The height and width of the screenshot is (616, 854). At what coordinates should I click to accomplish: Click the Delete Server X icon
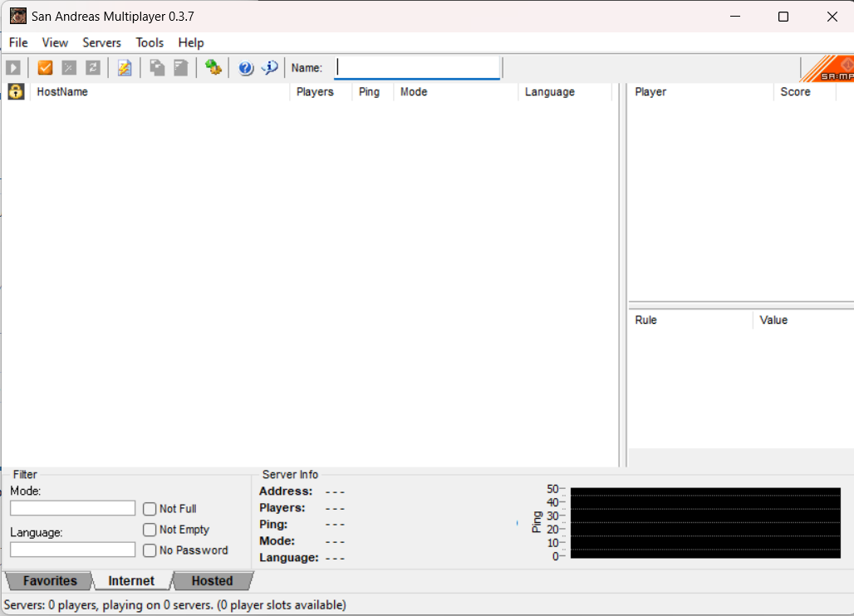(x=69, y=68)
